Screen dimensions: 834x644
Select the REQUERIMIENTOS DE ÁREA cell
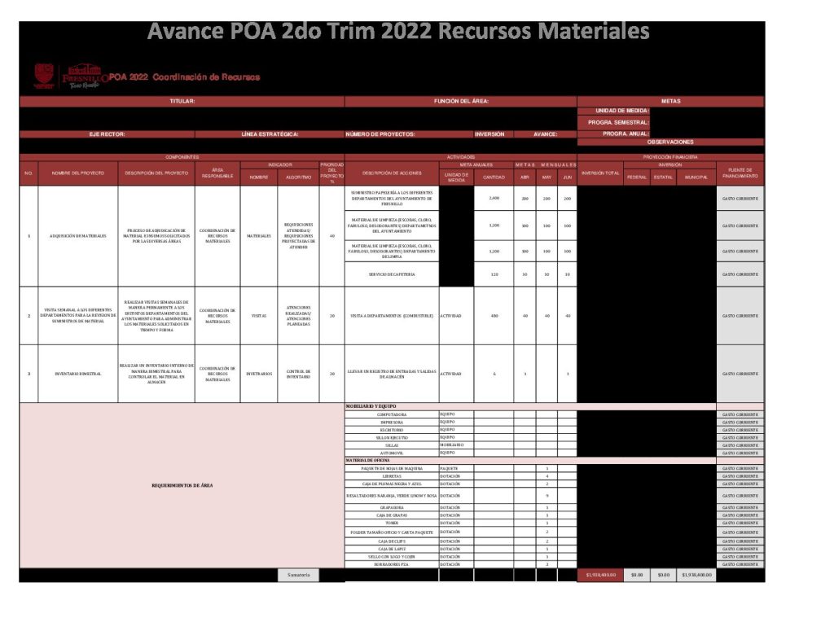182,485
